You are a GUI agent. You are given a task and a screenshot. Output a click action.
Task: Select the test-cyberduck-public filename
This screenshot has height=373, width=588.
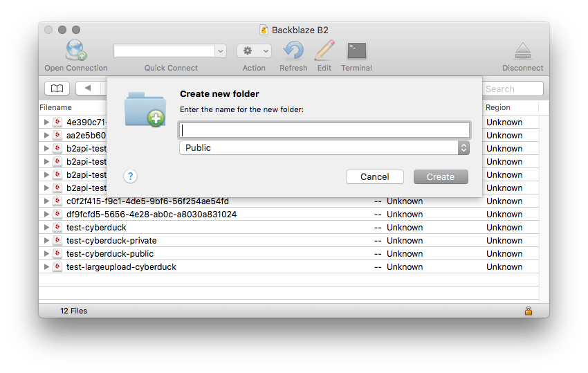point(110,254)
